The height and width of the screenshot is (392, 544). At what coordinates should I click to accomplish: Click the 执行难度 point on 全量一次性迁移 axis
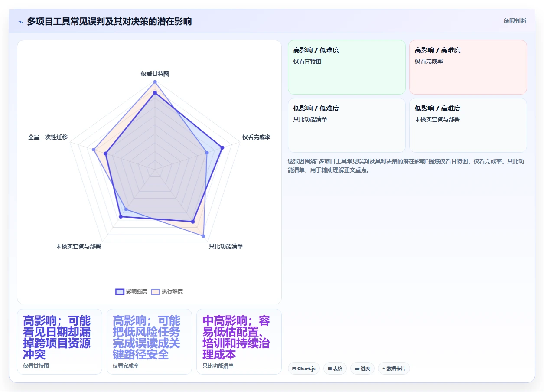94,150
